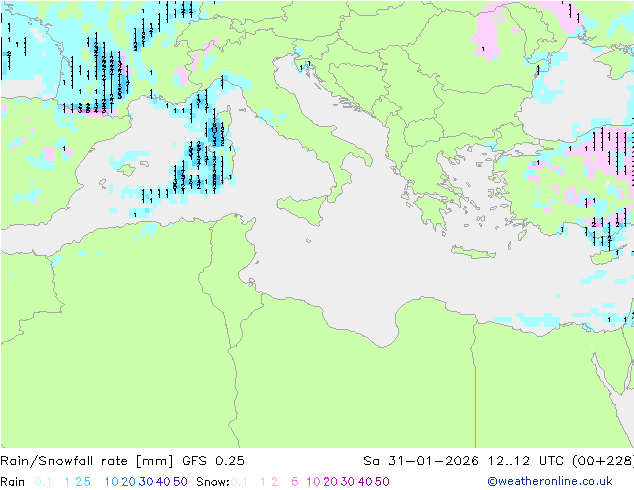This screenshot has height=490, width=634.
Task: Pick the Snow legend 50 value
Action: pyautogui.click(x=382, y=482)
